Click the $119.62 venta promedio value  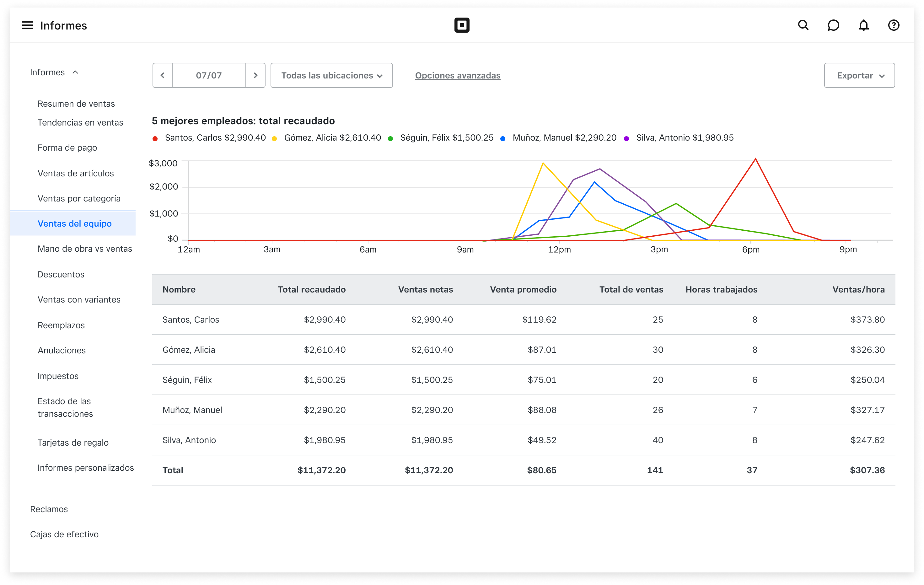539,319
